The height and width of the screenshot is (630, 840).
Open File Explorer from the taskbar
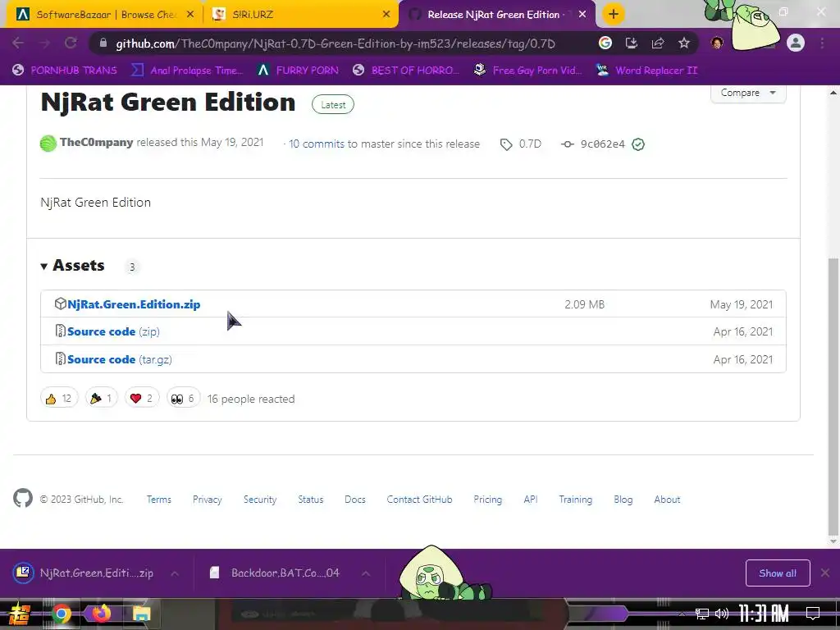click(x=141, y=614)
